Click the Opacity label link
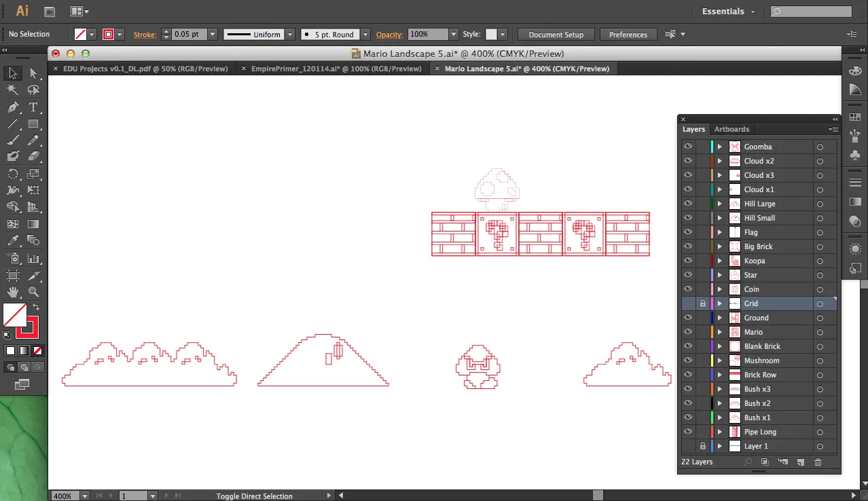This screenshot has width=868, height=501. click(x=389, y=35)
